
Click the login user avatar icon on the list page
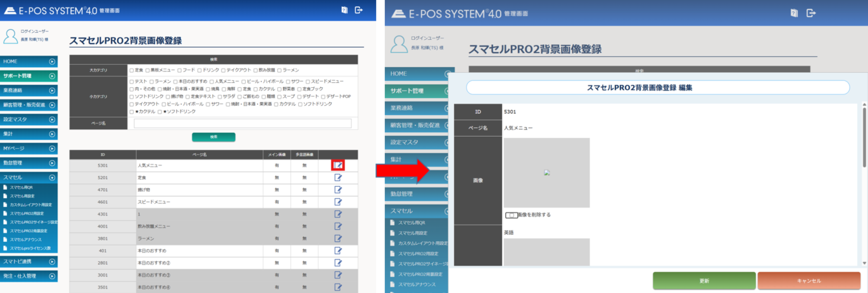pos(11,36)
